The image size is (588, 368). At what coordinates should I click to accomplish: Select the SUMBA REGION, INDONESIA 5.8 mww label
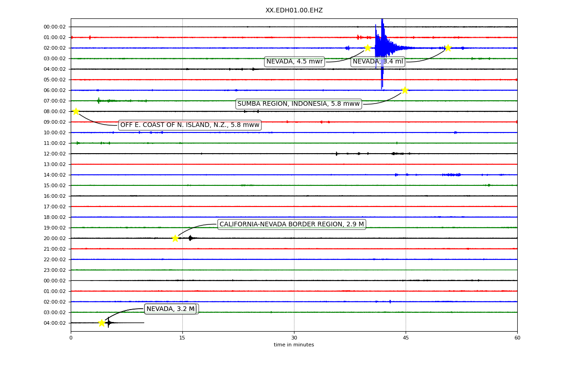coord(299,104)
